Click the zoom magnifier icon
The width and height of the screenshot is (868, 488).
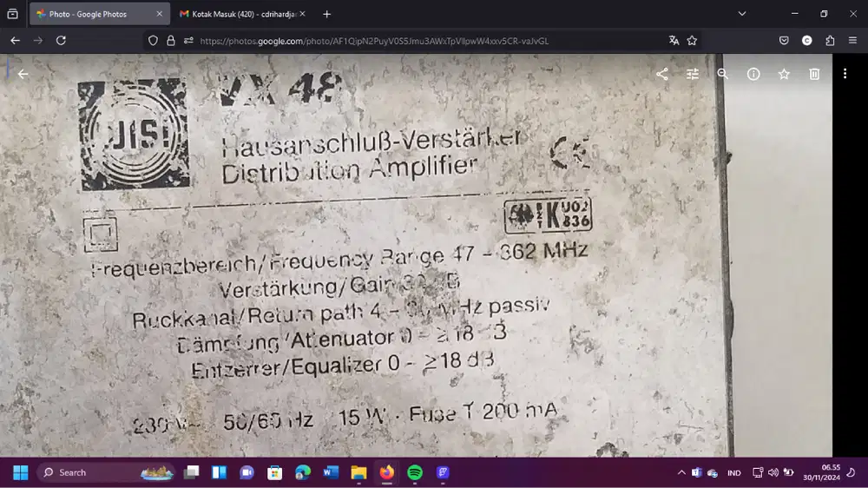723,75
